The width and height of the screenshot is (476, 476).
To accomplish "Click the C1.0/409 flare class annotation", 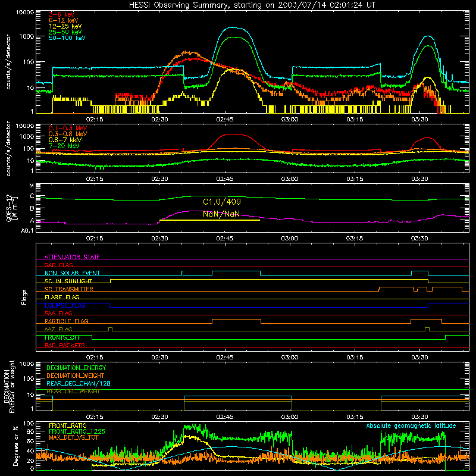I will [x=221, y=202].
